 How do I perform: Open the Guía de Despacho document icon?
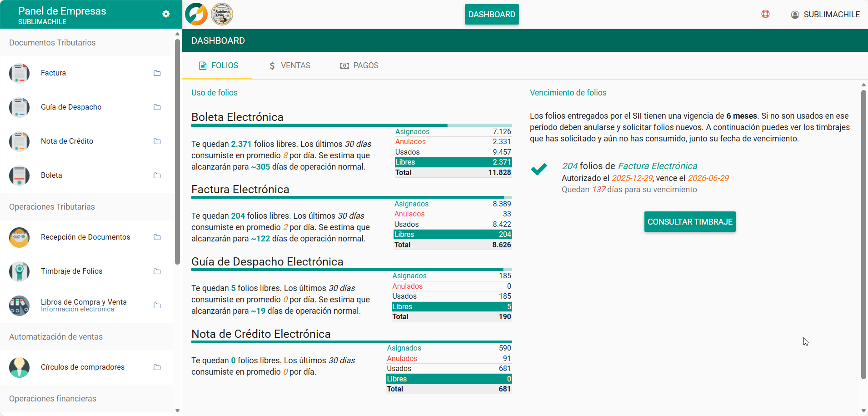[19, 107]
